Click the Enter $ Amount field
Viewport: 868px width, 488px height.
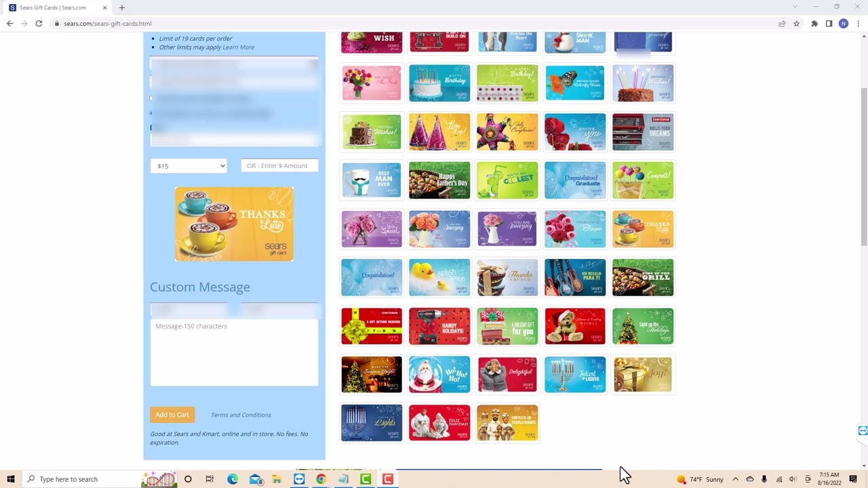coord(279,166)
